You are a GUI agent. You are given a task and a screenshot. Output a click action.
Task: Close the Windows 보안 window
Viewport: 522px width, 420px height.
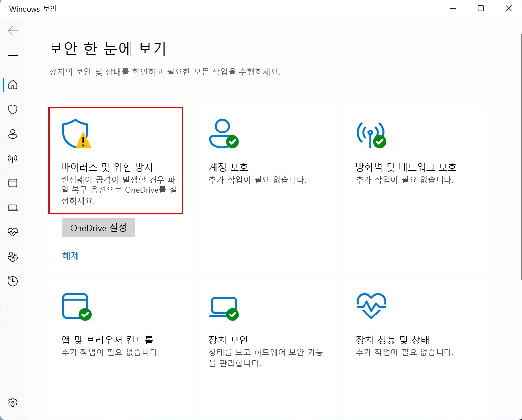(509, 8)
